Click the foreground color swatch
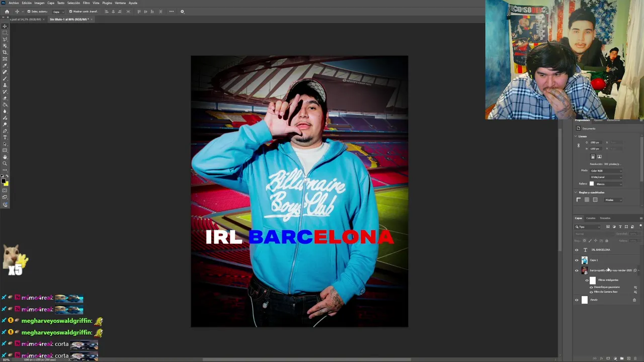This screenshot has height=362, width=644. tap(3, 182)
